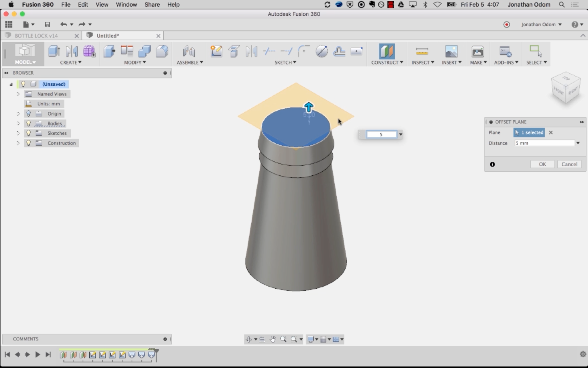
Task: Switch to the BOTTLE LOCK v14 tab
Action: pyautogui.click(x=36, y=36)
